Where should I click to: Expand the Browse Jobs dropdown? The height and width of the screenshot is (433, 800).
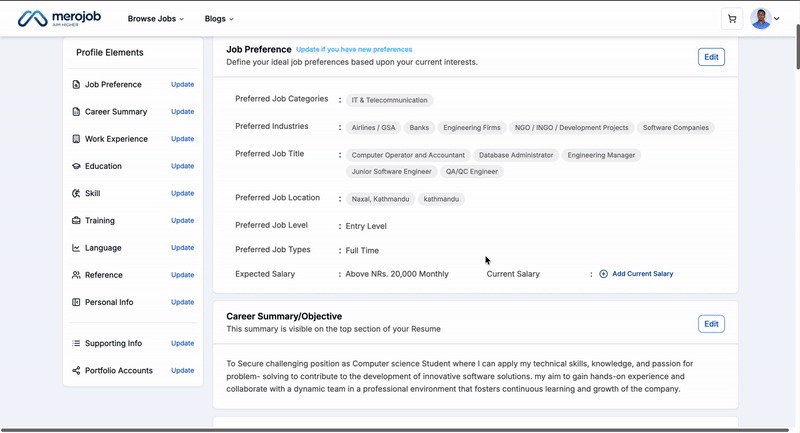coord(155,19)
